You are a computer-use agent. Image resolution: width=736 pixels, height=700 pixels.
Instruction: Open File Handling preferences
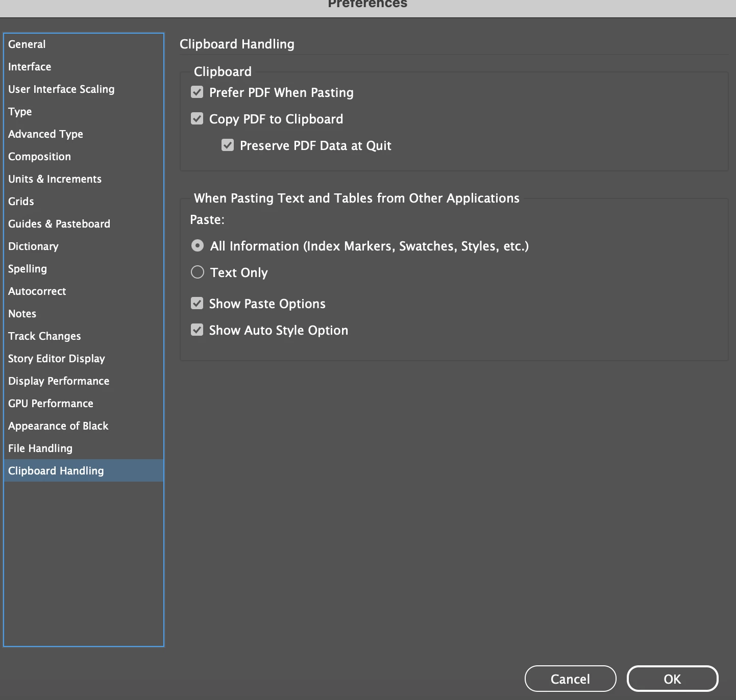[84, 448]
